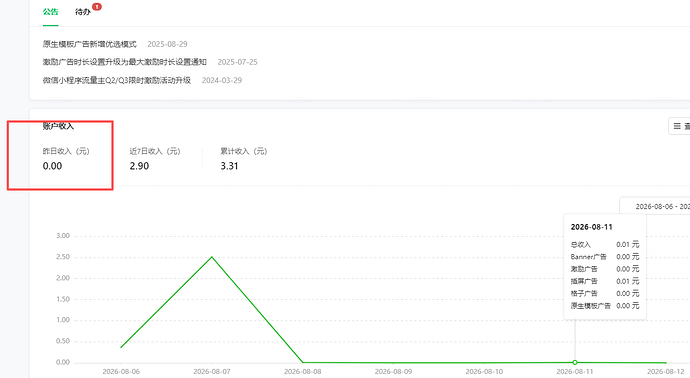The image size is (690, 378).
Task: Select the y-axis label 2.50
Action: click(63, 257)
